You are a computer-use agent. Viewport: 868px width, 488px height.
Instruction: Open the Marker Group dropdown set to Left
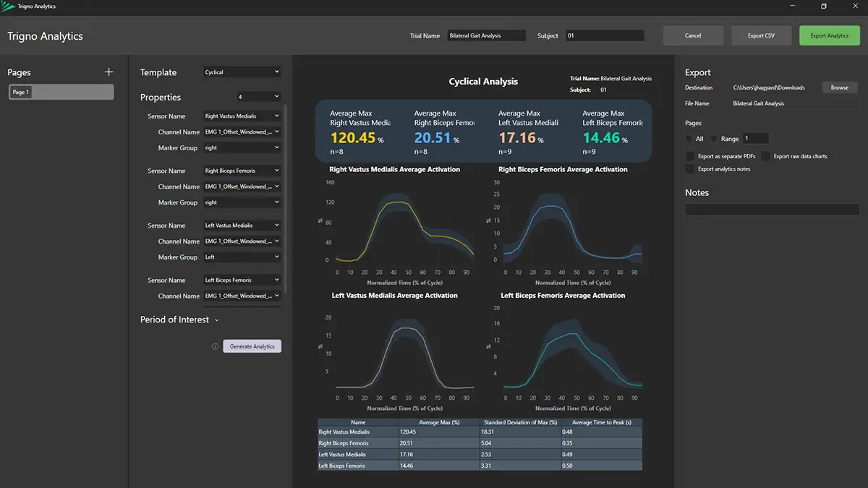point(241,257)
